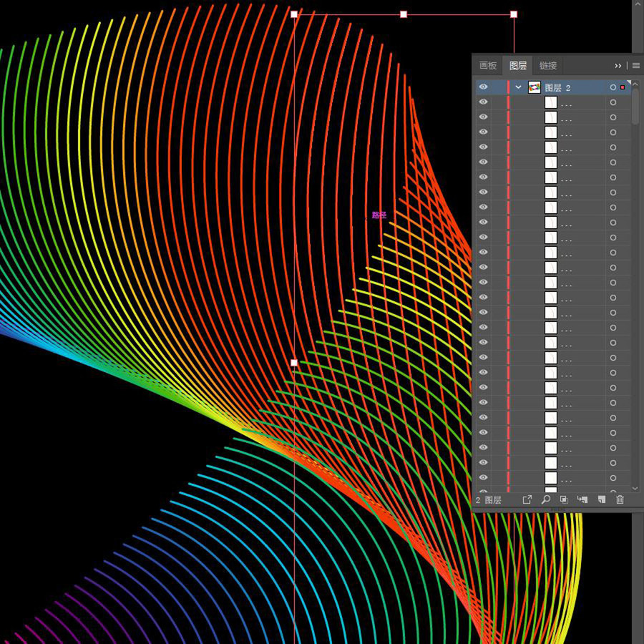Click the left-middle bounding box handle
The height and width of the screenshot is (644, 644).
tap(294, 363)
